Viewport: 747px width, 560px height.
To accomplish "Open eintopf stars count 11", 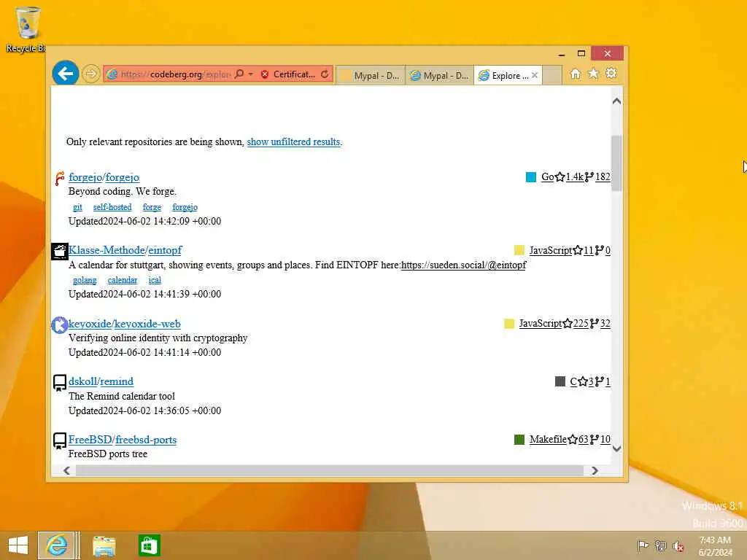I will [584, 250].
